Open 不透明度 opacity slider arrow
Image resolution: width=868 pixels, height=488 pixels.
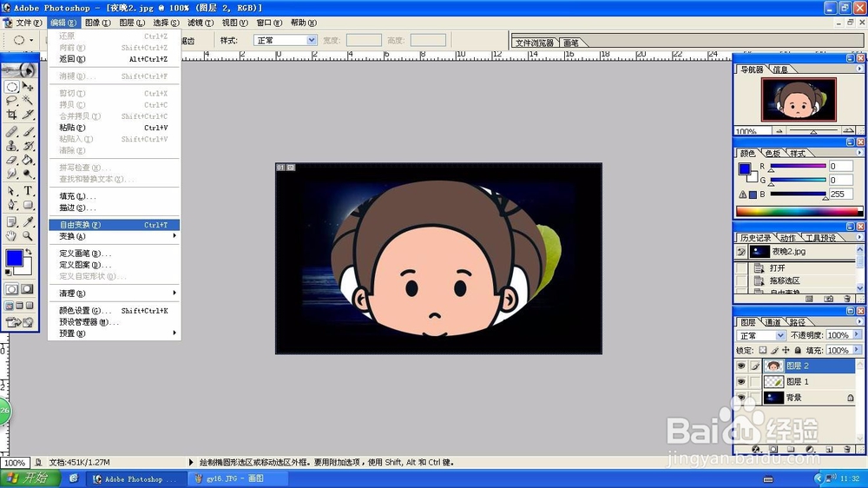857,335
